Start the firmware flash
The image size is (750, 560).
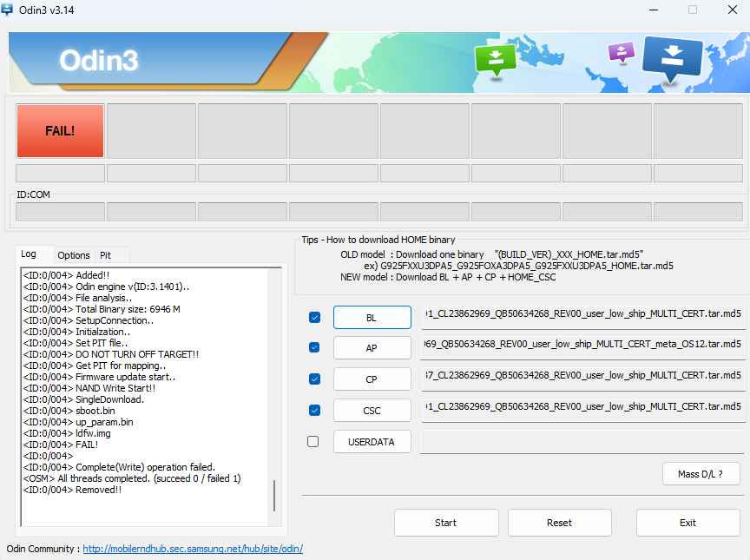[x=446, y=523]
